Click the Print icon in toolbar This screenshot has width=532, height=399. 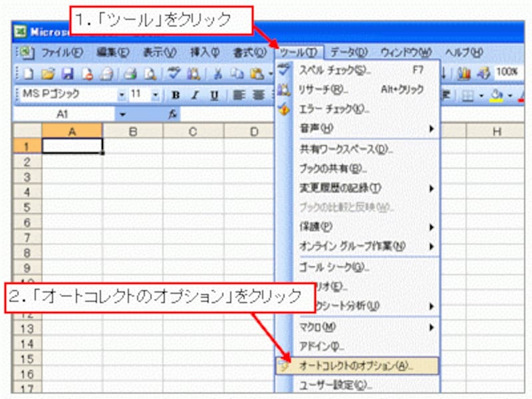click(130, 73)
